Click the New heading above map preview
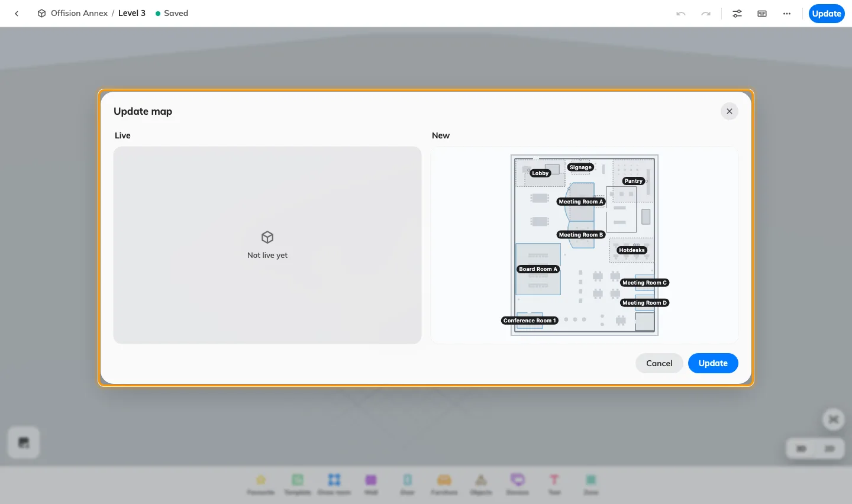 tap(441, 135)
